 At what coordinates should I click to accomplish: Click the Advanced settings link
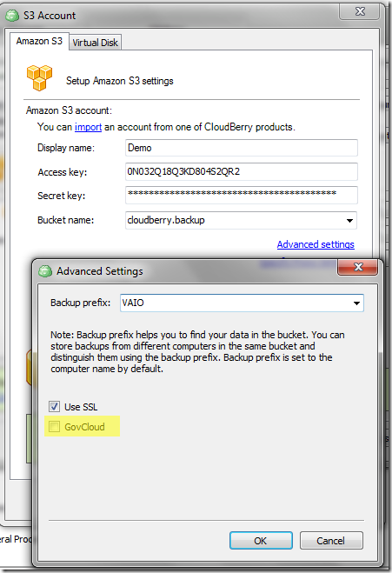[x=316, y=244]
